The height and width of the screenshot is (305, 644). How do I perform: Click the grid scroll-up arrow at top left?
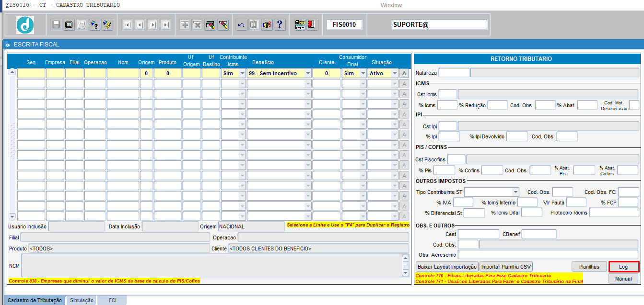coord(12,72)
